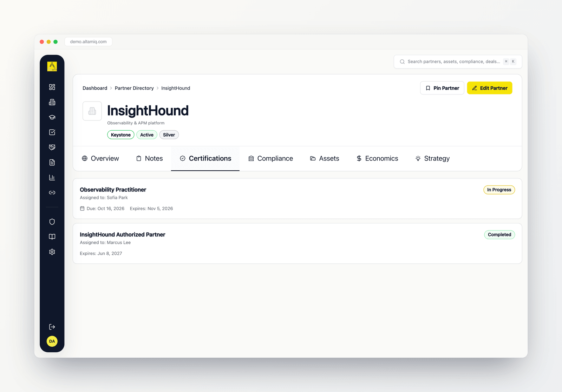Click 'Observability & APM platform' subtitle

coord(136,123)
